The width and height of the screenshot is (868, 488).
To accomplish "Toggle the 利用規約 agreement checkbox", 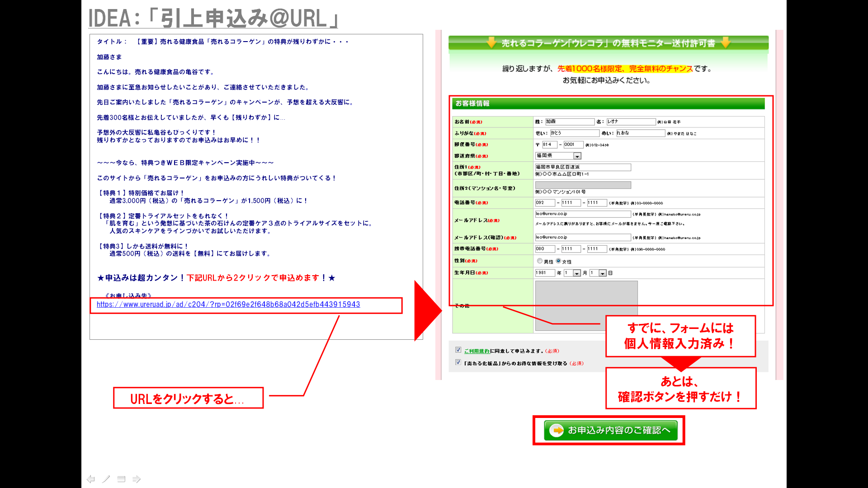I will (x=458, y=350).
